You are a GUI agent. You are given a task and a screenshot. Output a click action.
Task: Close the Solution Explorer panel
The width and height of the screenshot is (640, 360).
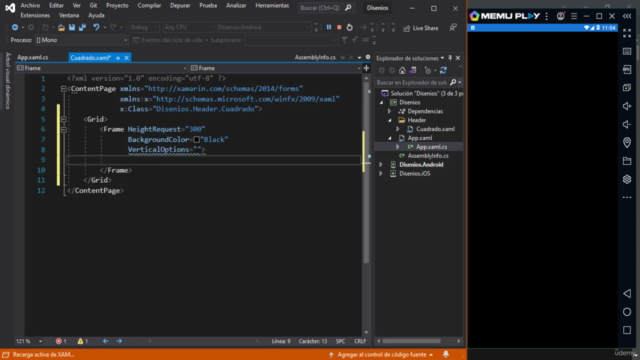[458, 58]
